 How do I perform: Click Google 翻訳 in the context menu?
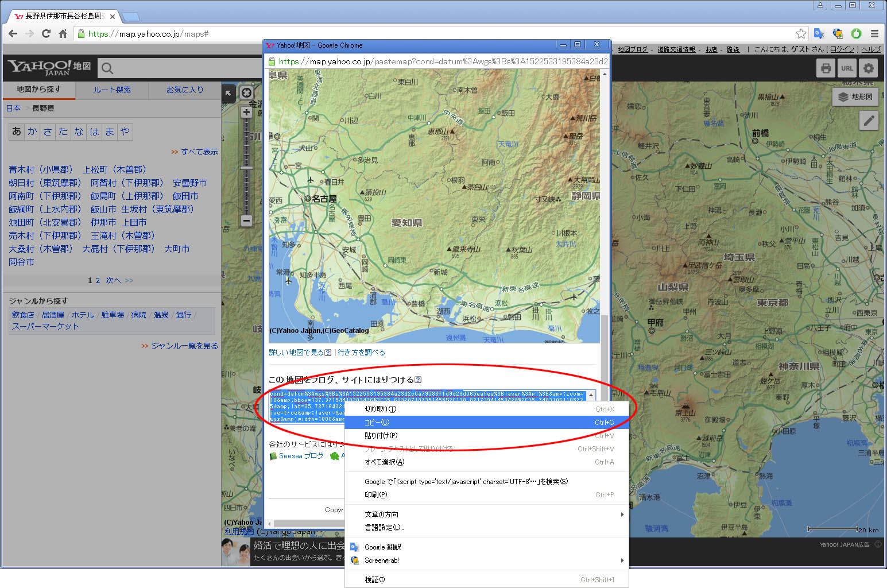point(487,547)
